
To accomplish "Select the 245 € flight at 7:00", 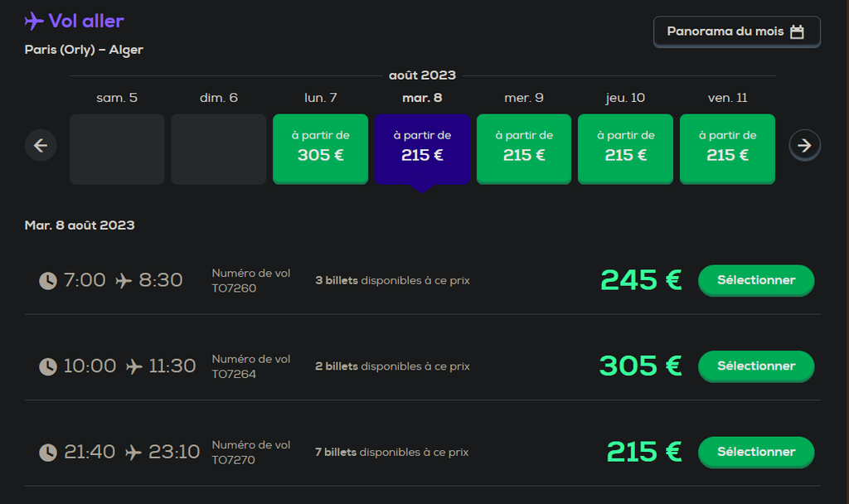I will pyautogui.click(x=755, y=280).
